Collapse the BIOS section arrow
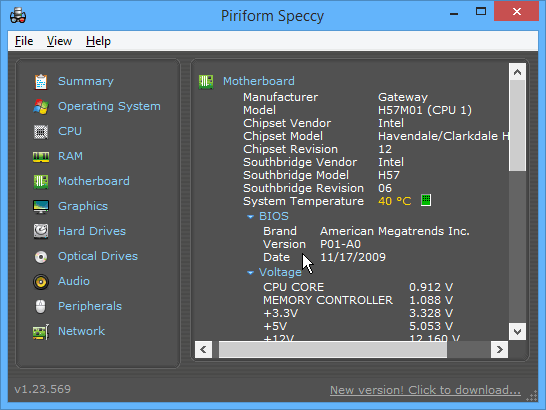Screen dimensions: 546x410 point(250,217)
